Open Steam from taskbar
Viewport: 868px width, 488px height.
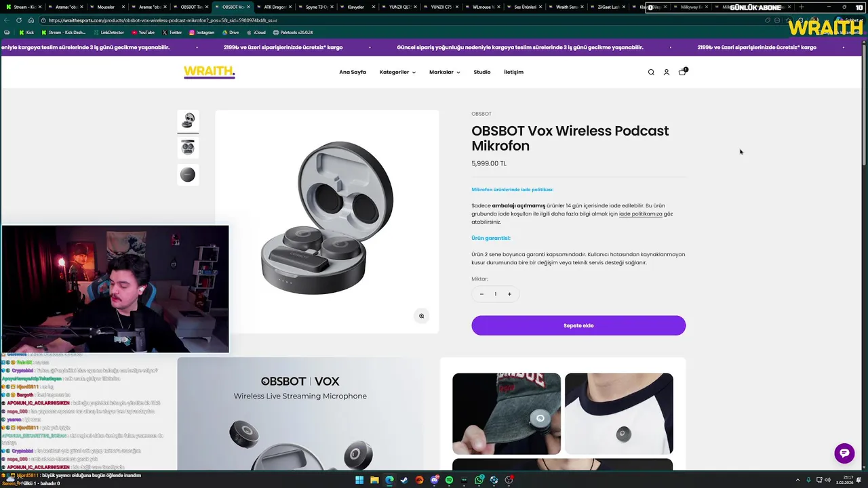pos(404,481)
